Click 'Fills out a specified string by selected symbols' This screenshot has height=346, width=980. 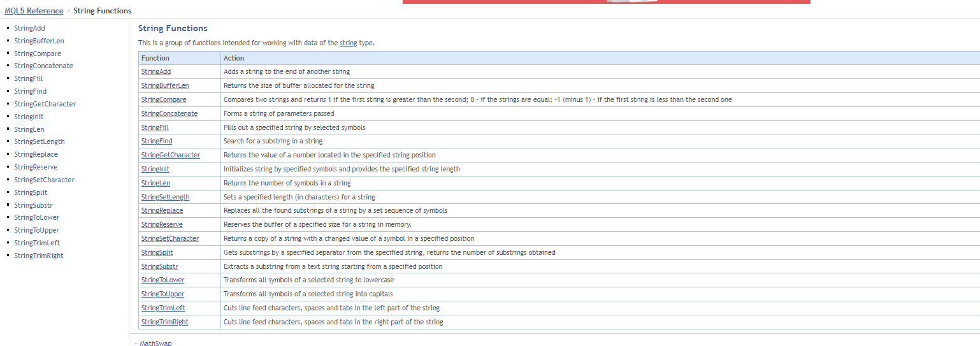pyautogui.click(x=294, y=127)
